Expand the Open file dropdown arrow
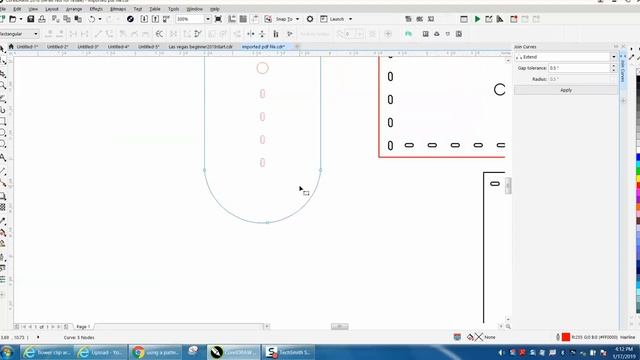 point(21,19)
